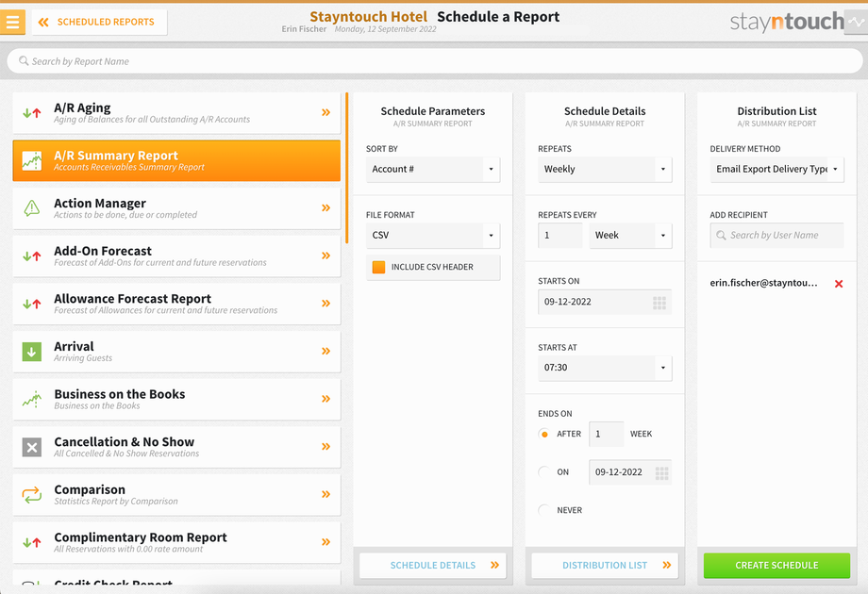Click the Add-On Forecast arrows icon
Screen dimensions: 868x594
(31, 256)
